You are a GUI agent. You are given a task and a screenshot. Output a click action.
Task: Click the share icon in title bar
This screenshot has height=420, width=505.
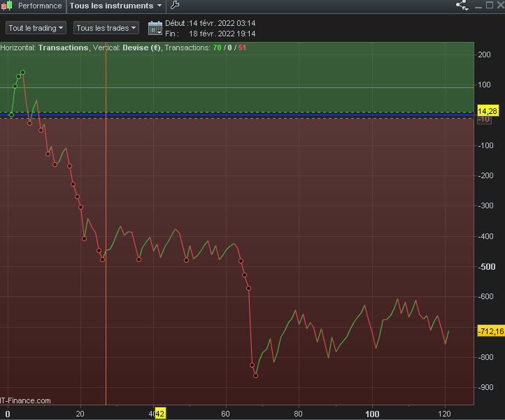pyautogui.click(x=462, y=5)
